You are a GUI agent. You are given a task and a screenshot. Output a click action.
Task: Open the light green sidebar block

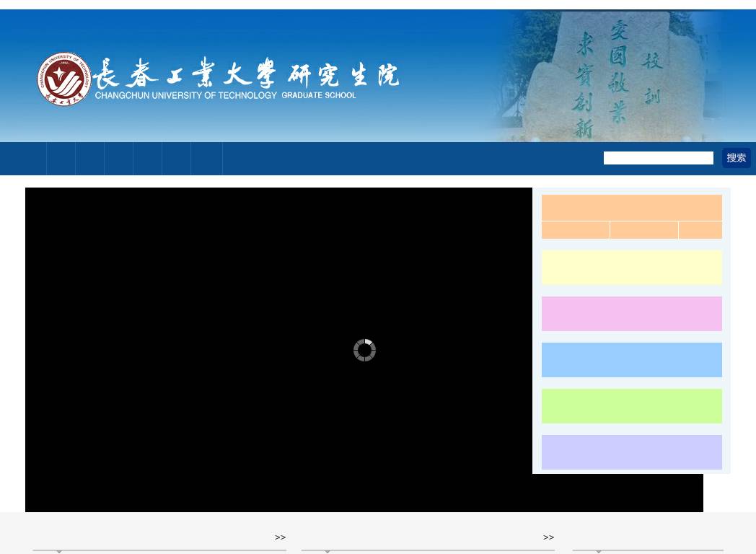click(632, 406)
